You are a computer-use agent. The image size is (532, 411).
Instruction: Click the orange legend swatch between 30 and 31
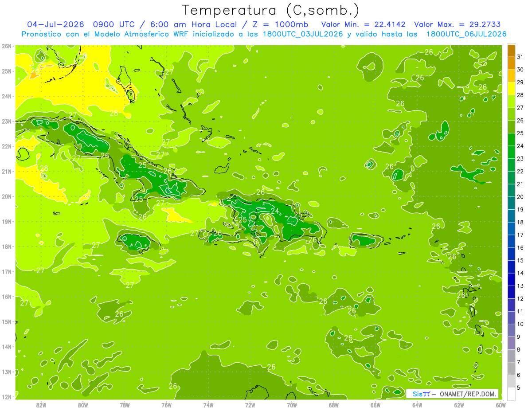pos(511,63)
